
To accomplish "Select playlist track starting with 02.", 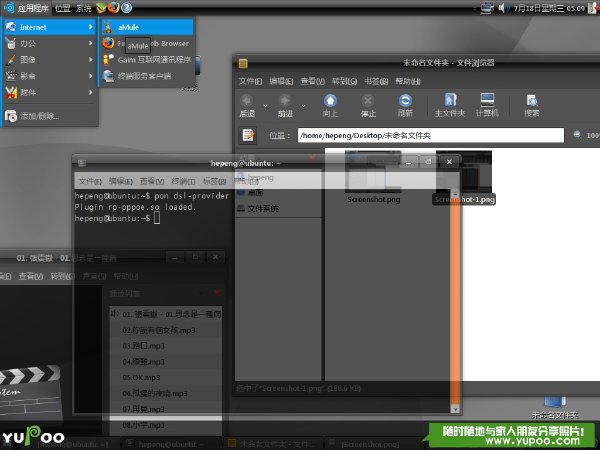I will pyautogui.click(x=166, y=330).
